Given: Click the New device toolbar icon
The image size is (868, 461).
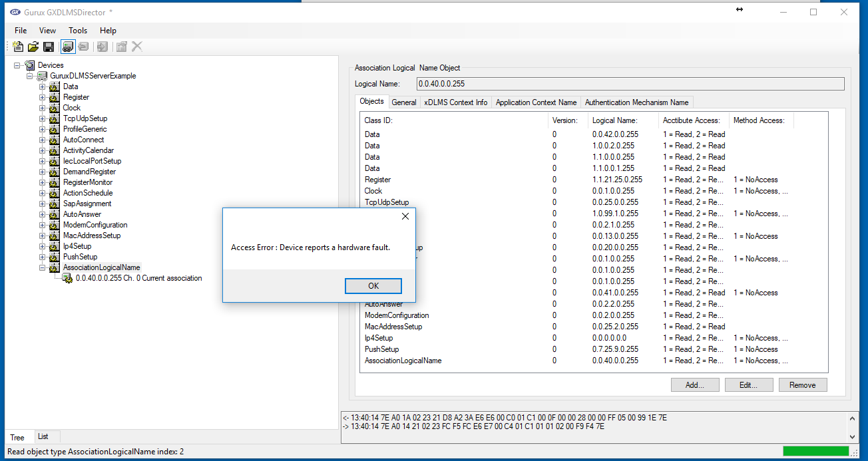Looking at the screenshot, I should [18, 47].
